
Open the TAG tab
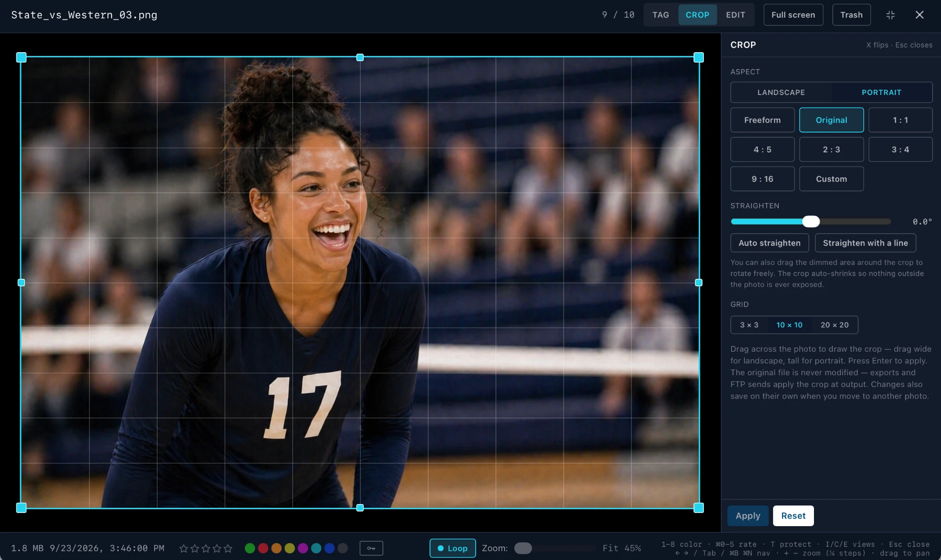coord(661,15)
